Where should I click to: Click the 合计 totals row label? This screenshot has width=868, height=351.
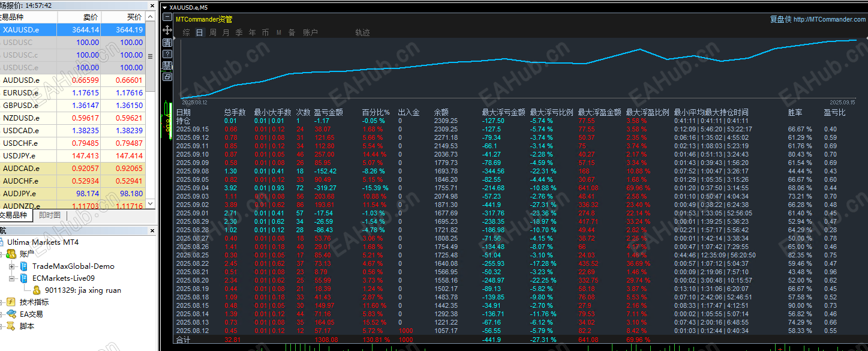coord(183,340)
